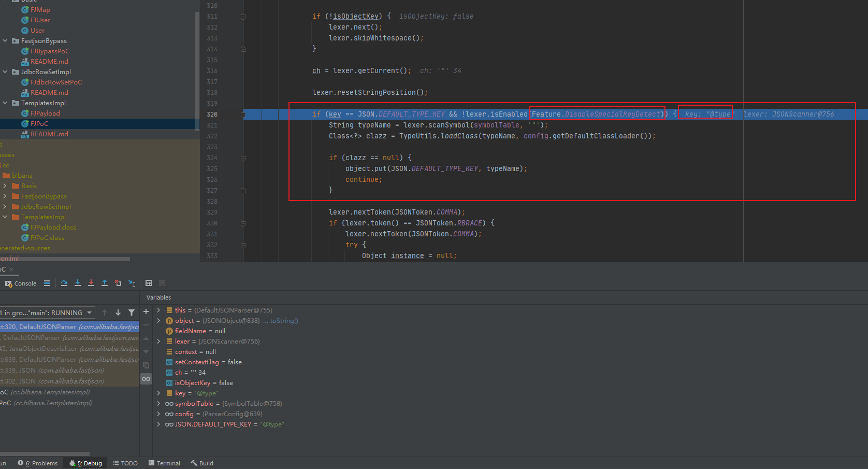Select JavaObjectDeserializer stack frame
Screen dimensions: 868x469
coord(69,349)
